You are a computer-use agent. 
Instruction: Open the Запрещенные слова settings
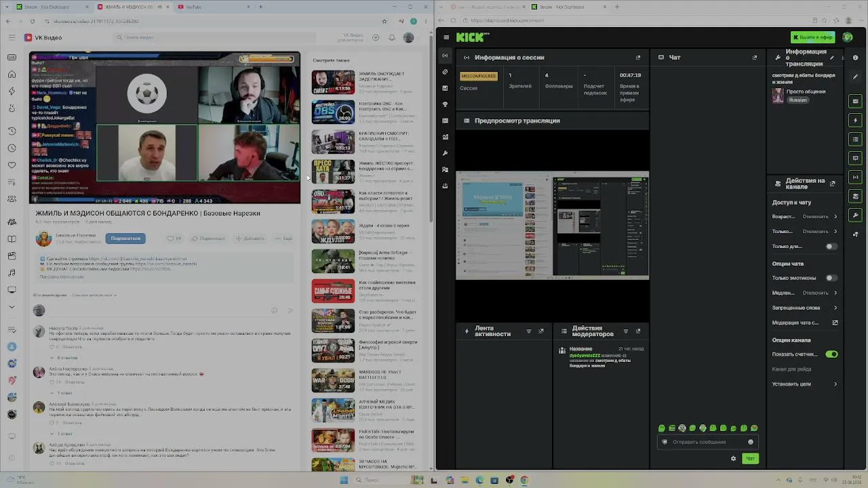pos(804,308)
